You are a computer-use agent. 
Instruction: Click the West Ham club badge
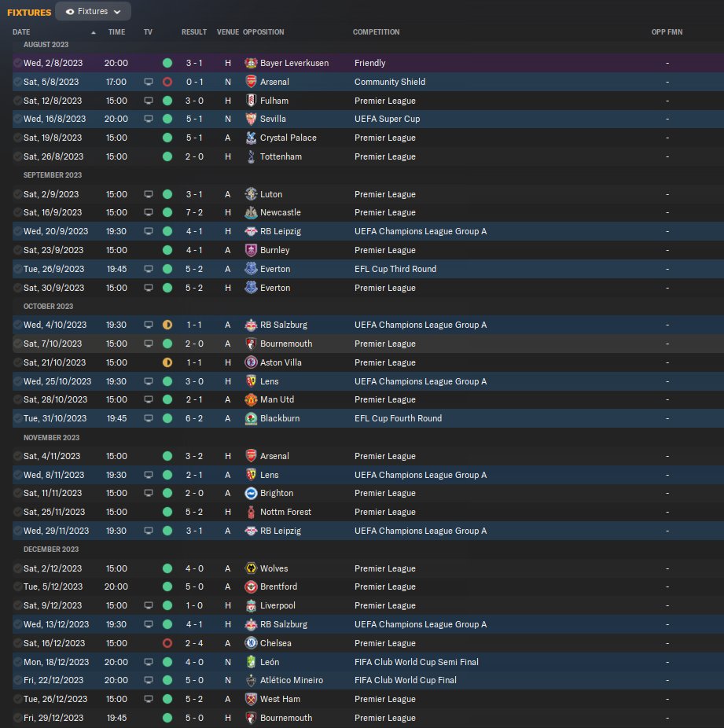(x=251, y=699)
